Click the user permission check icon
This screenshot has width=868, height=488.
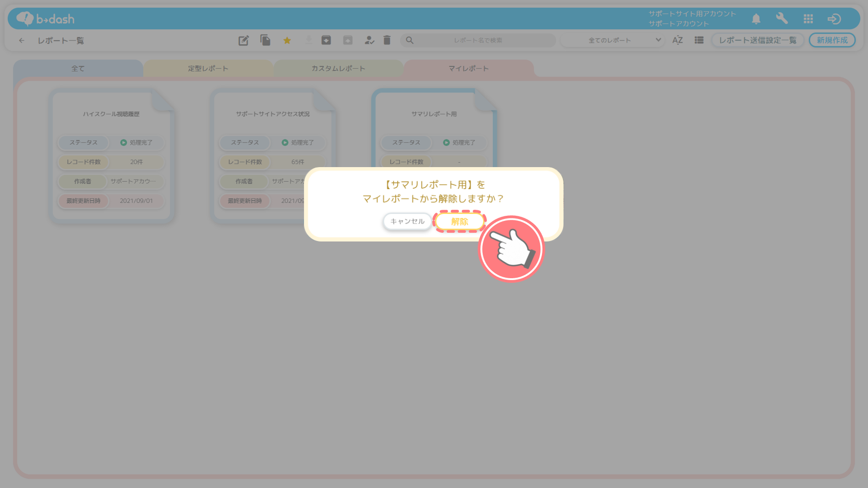[369, 40]
